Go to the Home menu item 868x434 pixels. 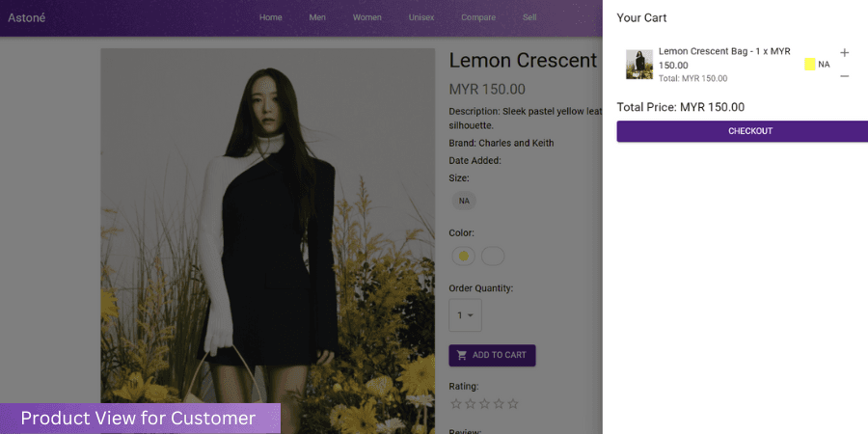coord(271,17)
